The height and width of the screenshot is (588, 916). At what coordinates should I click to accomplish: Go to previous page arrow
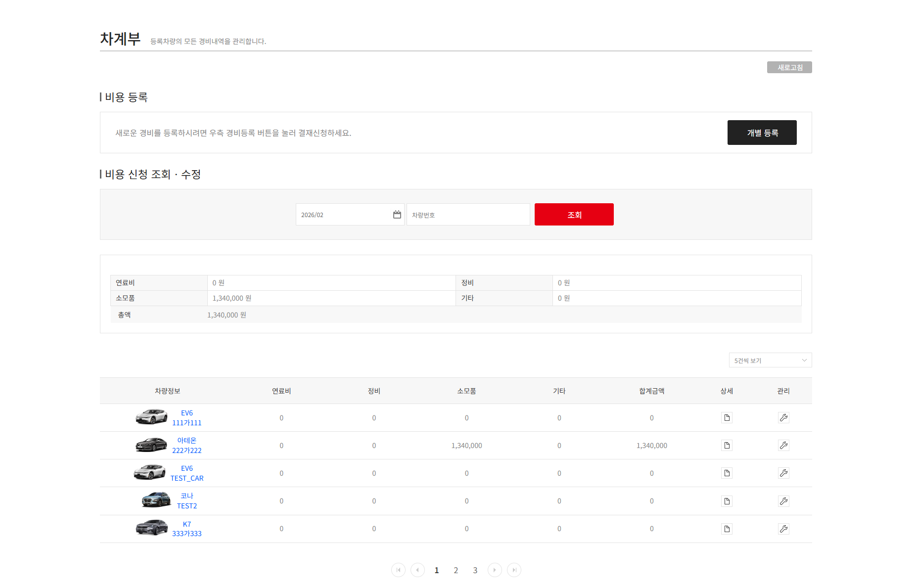click(x=417, y=570)
